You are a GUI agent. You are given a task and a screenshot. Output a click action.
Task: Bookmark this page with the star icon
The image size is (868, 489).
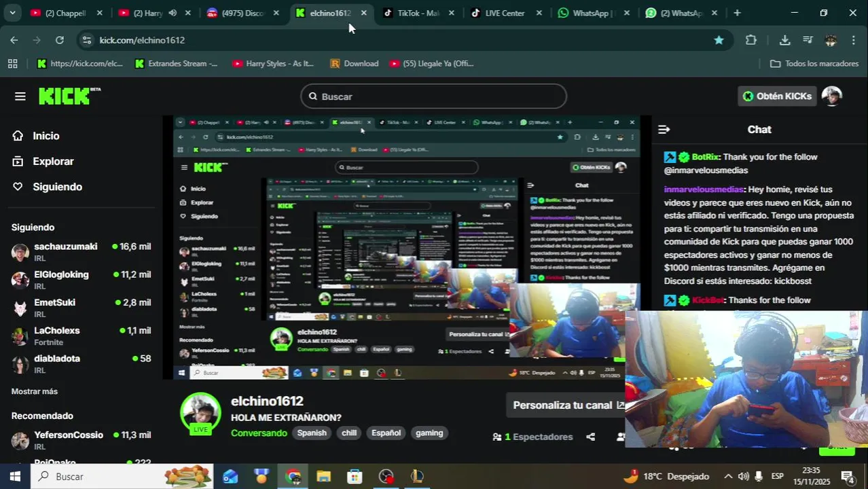[x=719, y=40]
